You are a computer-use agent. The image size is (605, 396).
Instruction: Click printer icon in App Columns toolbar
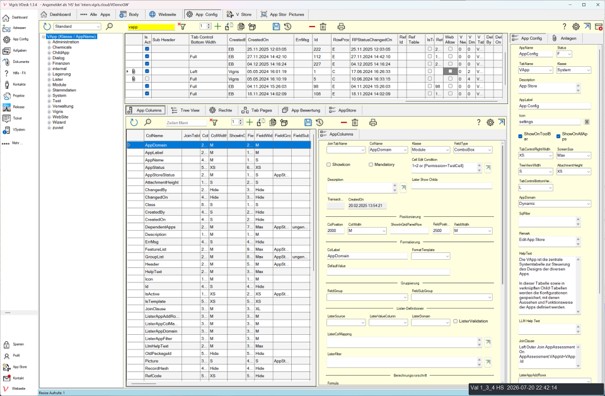[x=373, y=122]
